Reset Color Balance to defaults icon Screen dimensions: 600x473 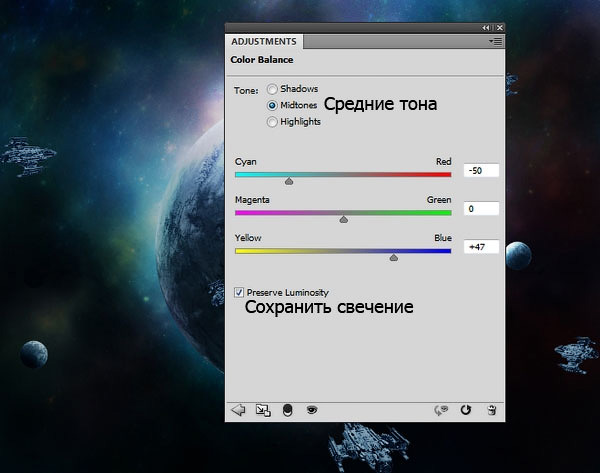466,409
